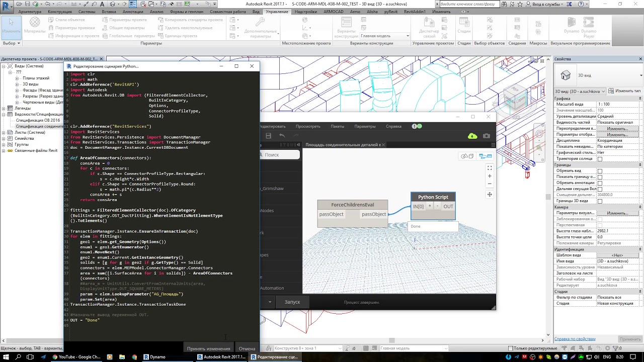
Task: Toggle Дальняя секущая Вкл checkbox
Action: 600,189
